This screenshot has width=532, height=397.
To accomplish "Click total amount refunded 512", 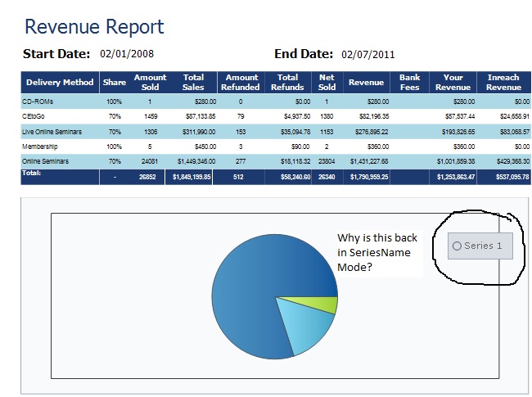I will pos(238,177).
